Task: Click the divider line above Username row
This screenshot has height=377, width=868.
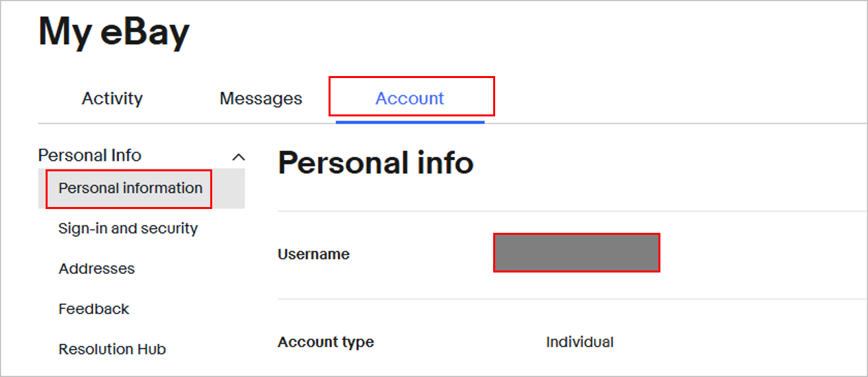Action: click(x=572, y=212)
